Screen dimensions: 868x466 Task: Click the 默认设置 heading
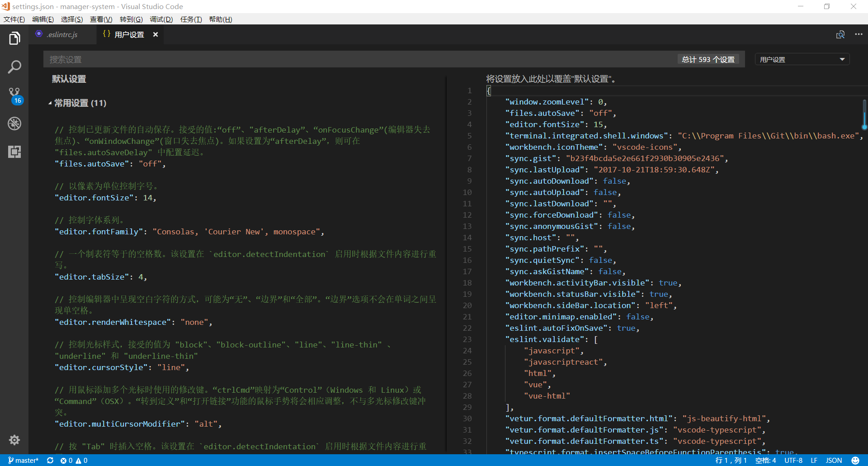[69, 79]
